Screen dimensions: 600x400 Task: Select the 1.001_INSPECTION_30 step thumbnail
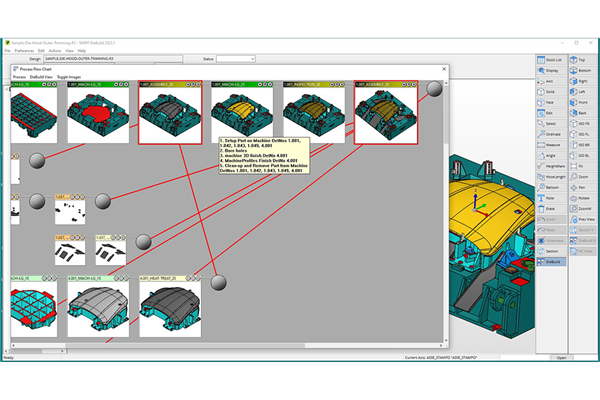[314, 113]
